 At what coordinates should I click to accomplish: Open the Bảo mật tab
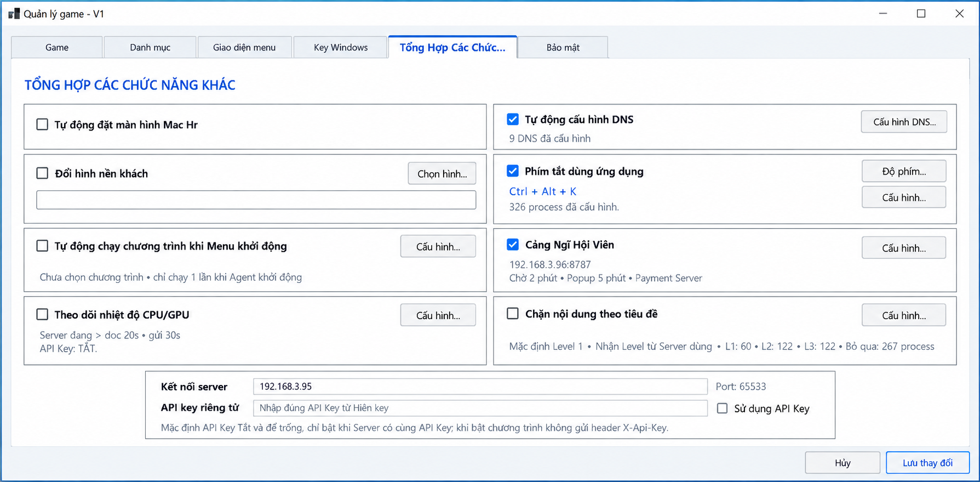click(x=563, y=47)
